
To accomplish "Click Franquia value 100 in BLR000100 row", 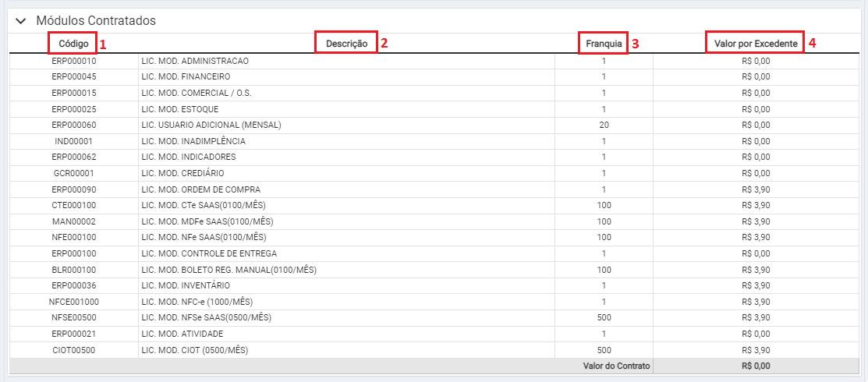I will pos(604,270).
